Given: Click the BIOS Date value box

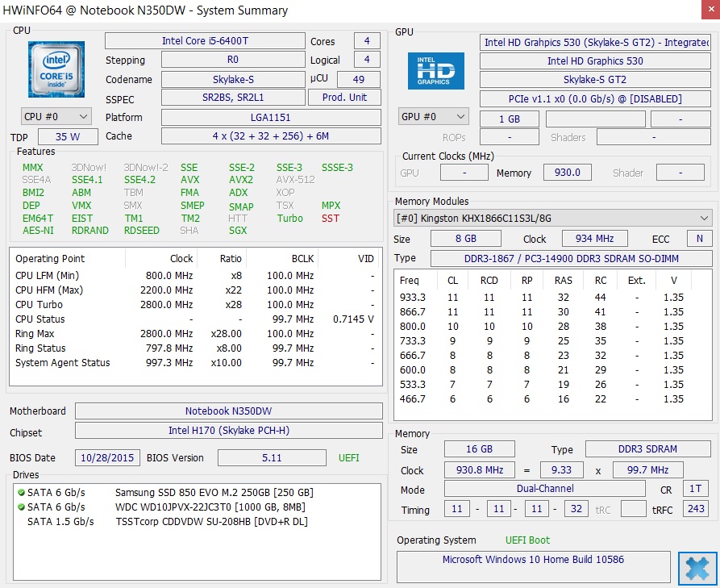Looking at the screenshot, I should [x=107, y=458].
